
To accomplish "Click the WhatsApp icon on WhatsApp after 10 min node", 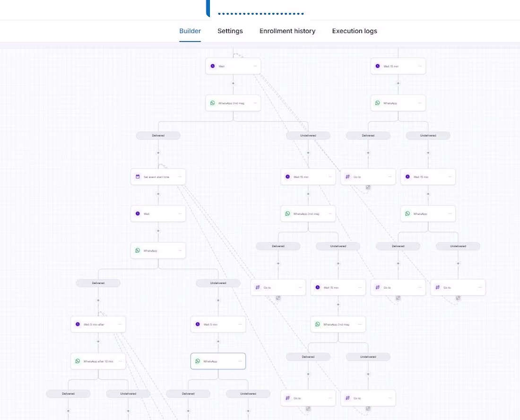I will click(x=78, y=361).
